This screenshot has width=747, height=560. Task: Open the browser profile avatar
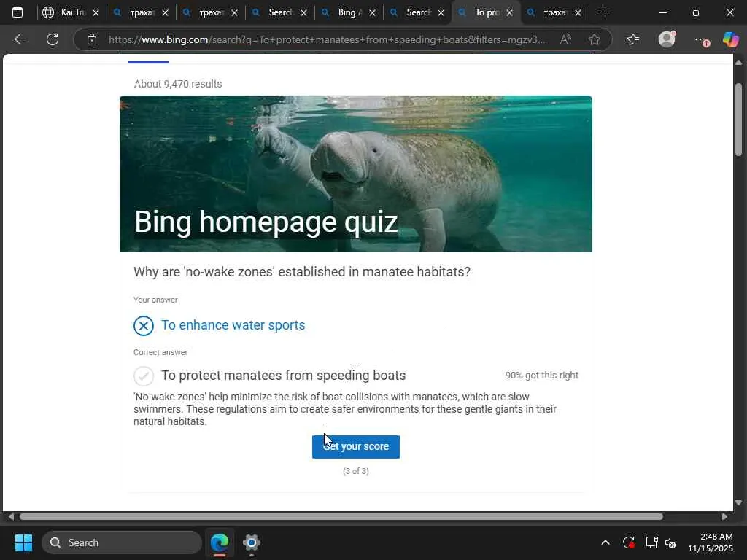[x=667, y=39]
